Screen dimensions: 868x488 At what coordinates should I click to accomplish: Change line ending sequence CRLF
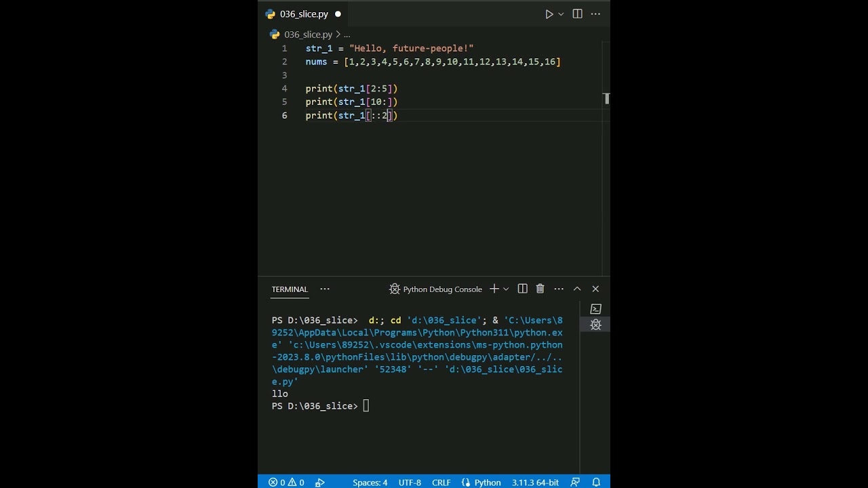(441, 483)
